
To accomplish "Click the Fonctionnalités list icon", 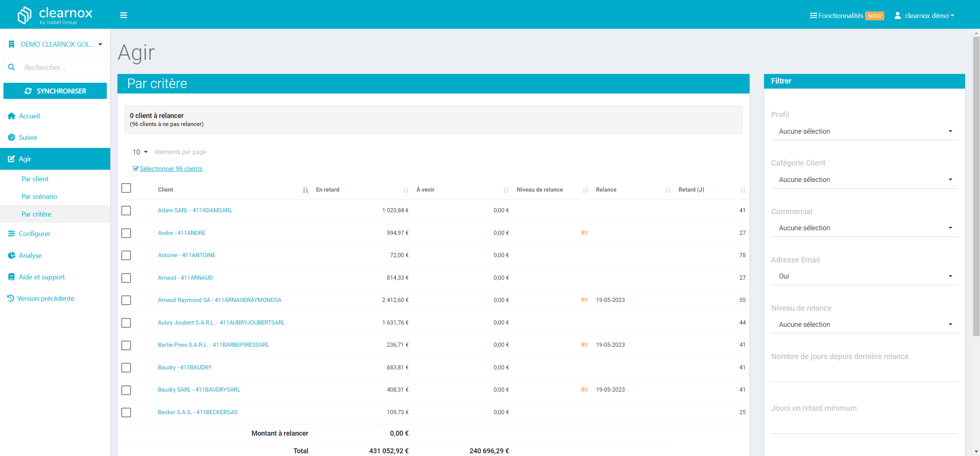I will (x=813, y=15).
